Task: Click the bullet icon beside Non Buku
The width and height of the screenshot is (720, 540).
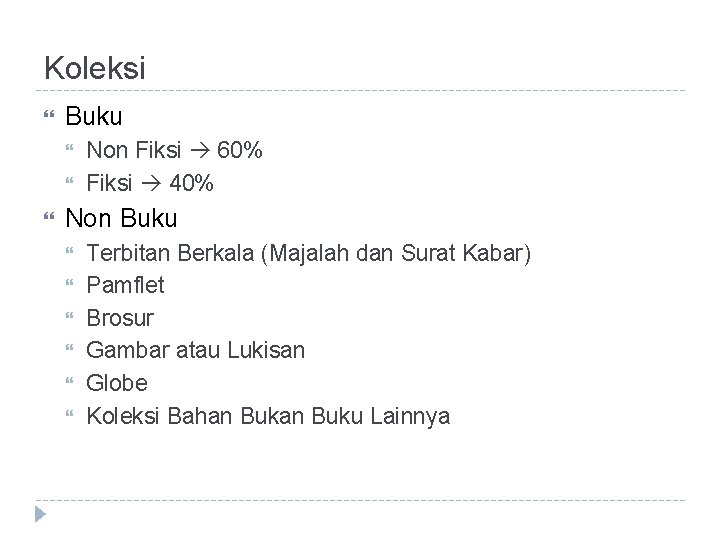Action: (x=49, y=216)
